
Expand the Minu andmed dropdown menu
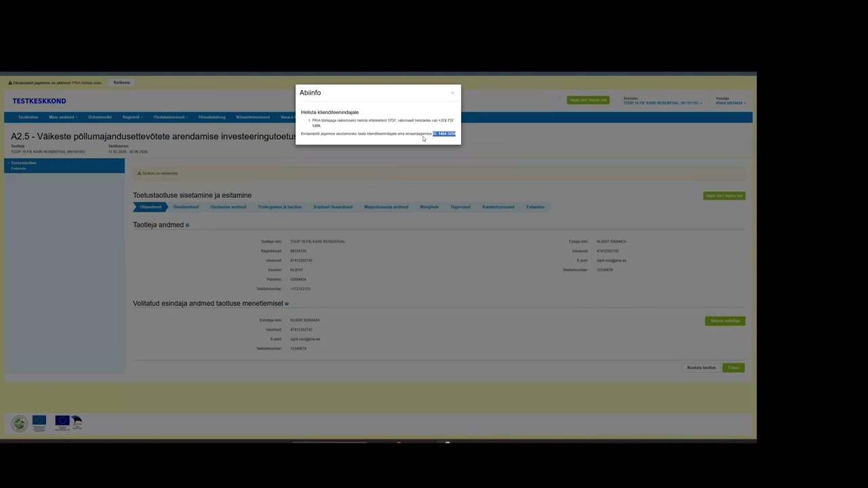click(63, 117)
